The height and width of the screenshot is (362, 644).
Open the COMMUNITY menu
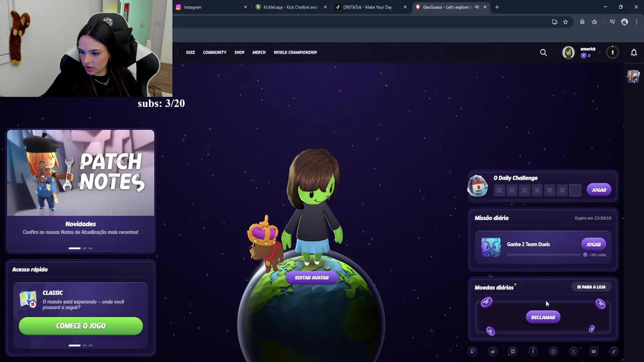(215, 52)
